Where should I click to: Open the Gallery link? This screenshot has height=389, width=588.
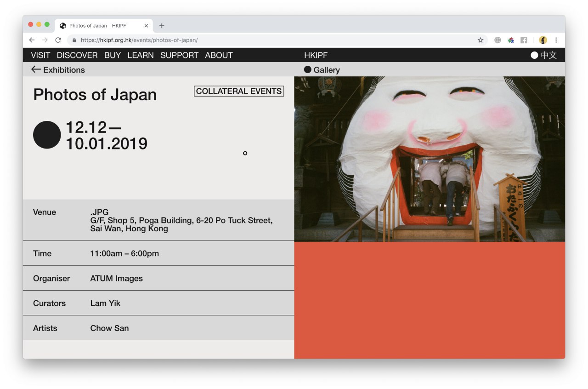pos(327,70)
